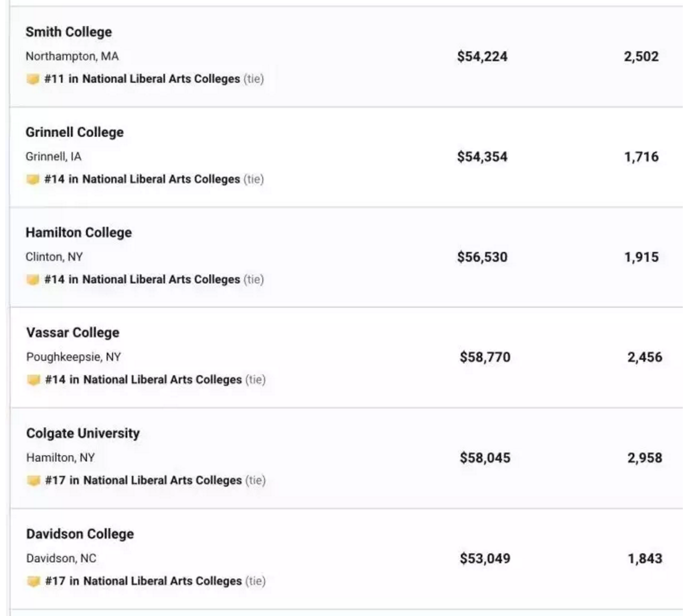Go to the Vassar College page
This screenshot has height=616, width=692.
point(73,333)
